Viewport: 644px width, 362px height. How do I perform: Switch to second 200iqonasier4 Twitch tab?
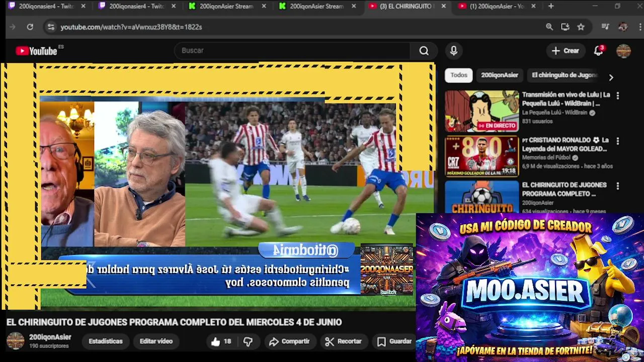[x=137, y=7]
